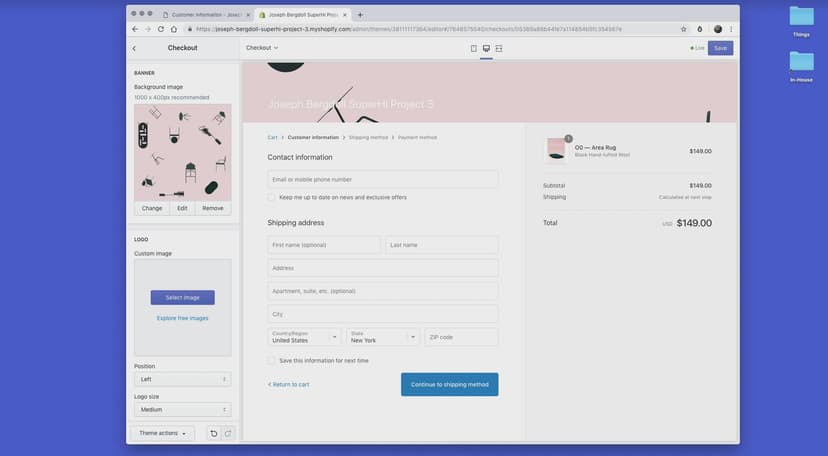Viewport: 828px width, 456px height.
Task: Click the undo icon
Action: click(213, 433)
